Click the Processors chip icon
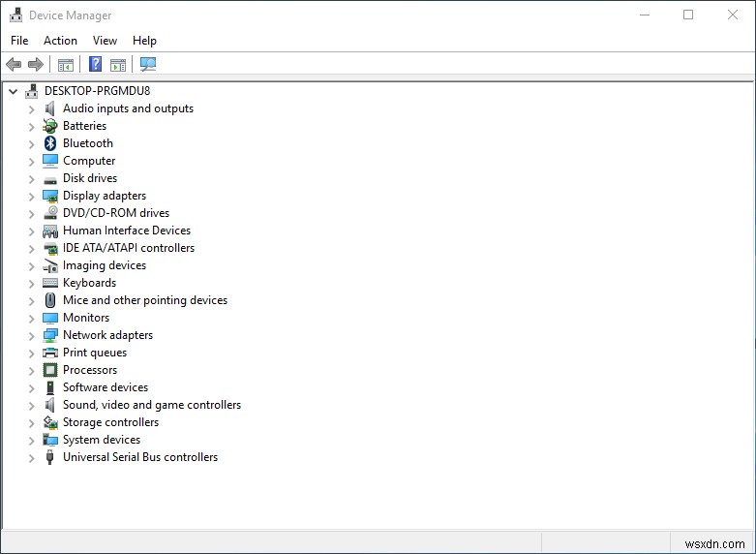This screenshot has width=756, height=554. [50, 370]
